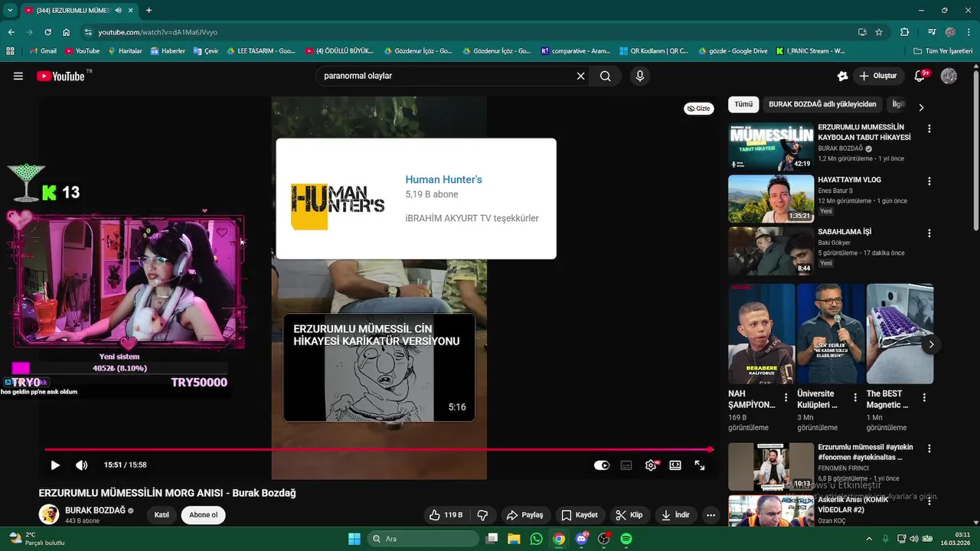Clear the search text with X
980x551 pixels.
(580, 76)
